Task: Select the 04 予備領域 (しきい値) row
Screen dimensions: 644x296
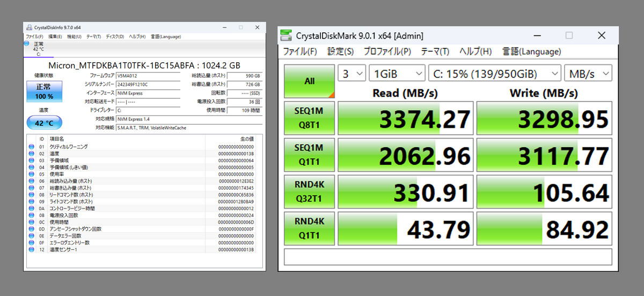Action: coord(142,167)
